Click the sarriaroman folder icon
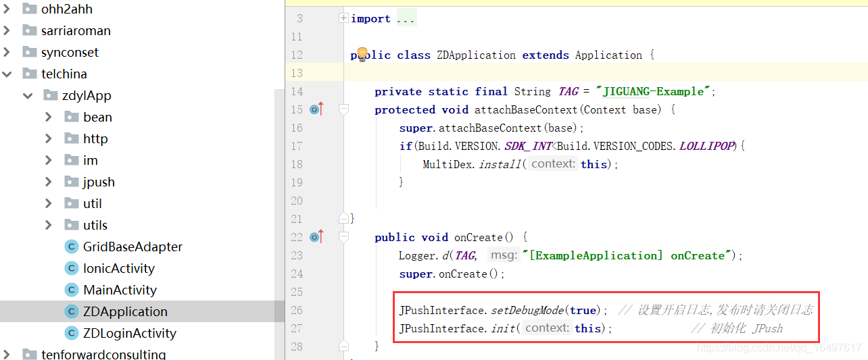The image size is (868, 360). click(x=29, y=30)
